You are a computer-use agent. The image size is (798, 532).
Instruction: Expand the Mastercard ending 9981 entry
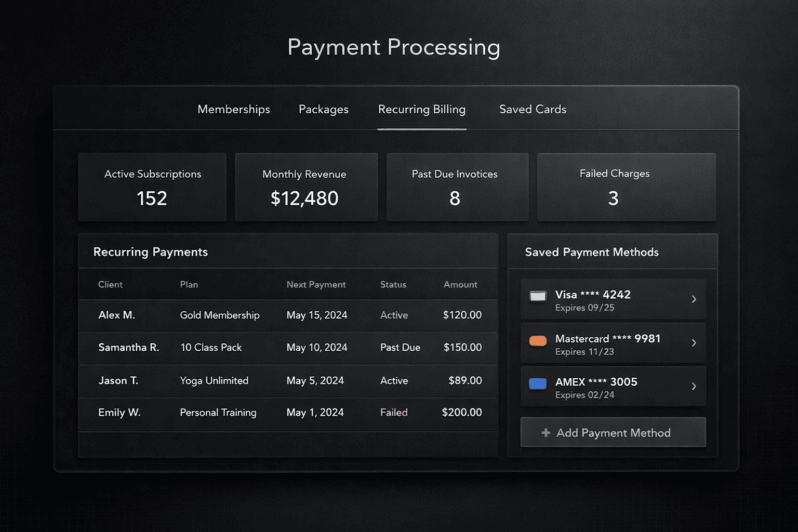694,343
